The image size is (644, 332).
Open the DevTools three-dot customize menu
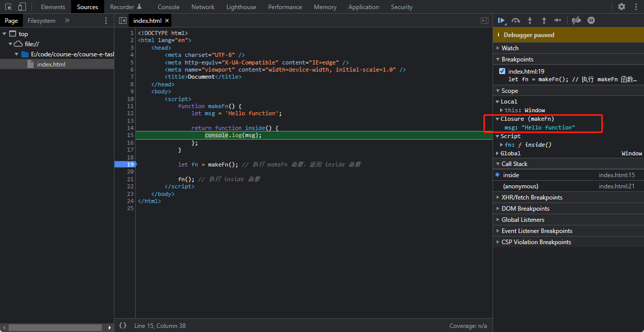click(636, 7)
